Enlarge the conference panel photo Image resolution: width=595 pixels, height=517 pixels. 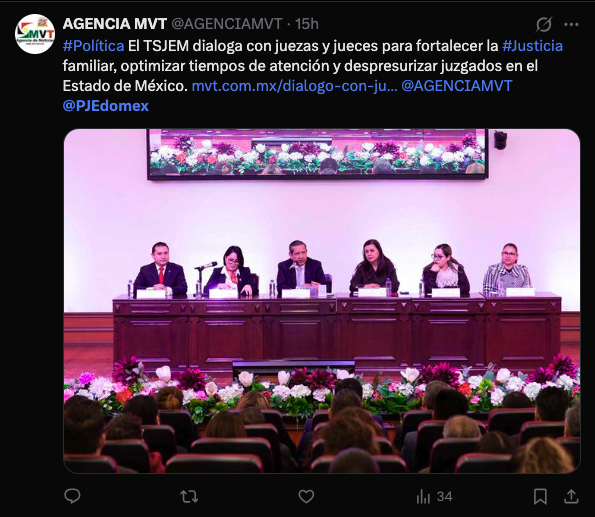(322, 301)
